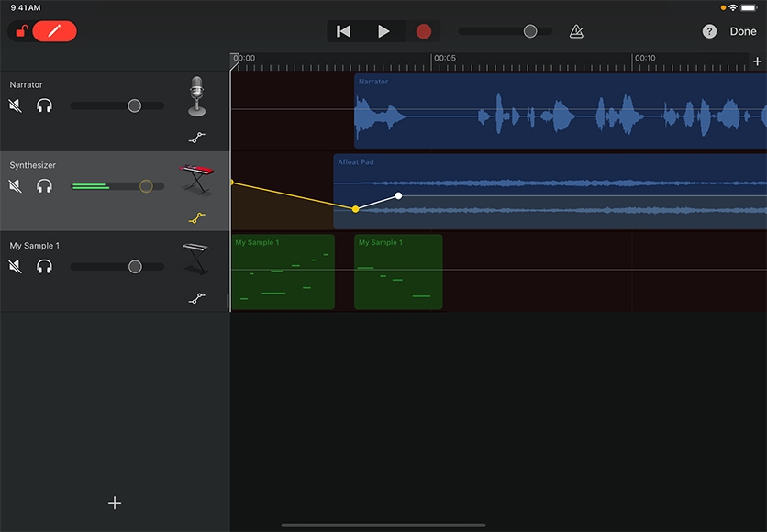
Task: Mute the Narrator track
Action: (16, 105)
